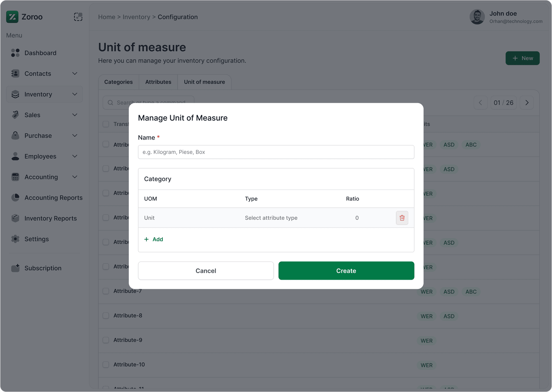552x392 pixels.
Task: Click Cancel in the dialog
Action: coord(206,271)
